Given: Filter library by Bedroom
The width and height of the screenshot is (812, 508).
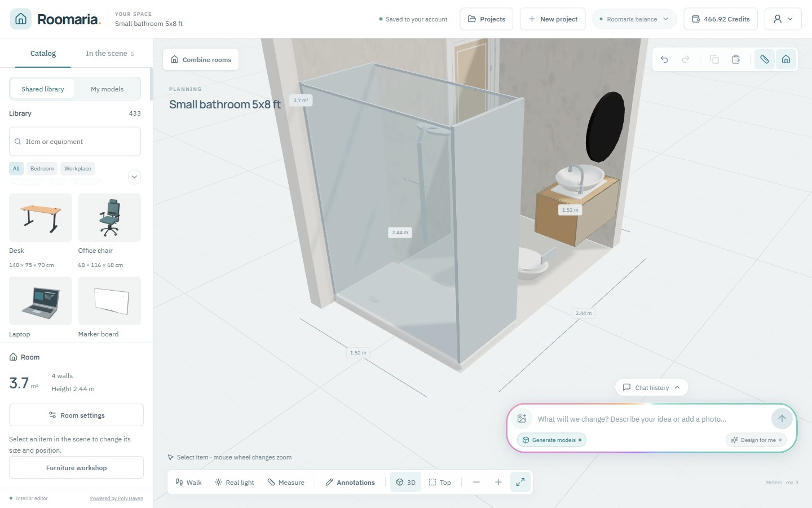Looking at the screenshot, I should (x=42, y=168).
